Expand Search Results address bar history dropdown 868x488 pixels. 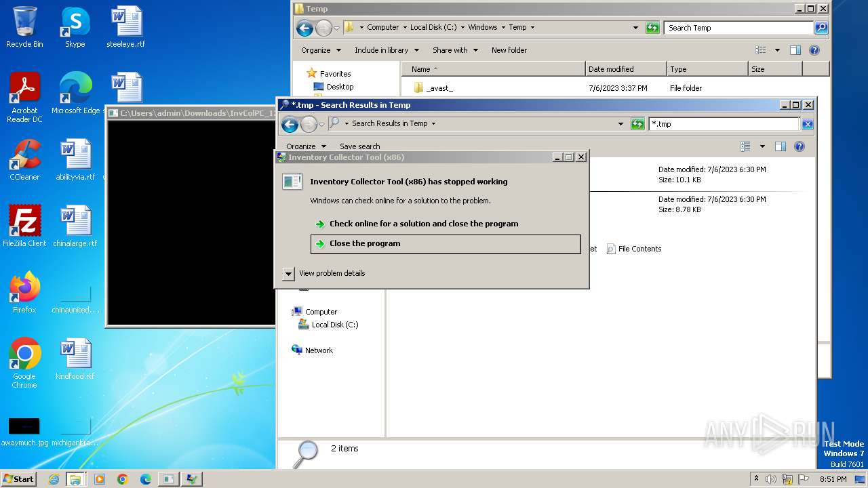tap(620, 124)
